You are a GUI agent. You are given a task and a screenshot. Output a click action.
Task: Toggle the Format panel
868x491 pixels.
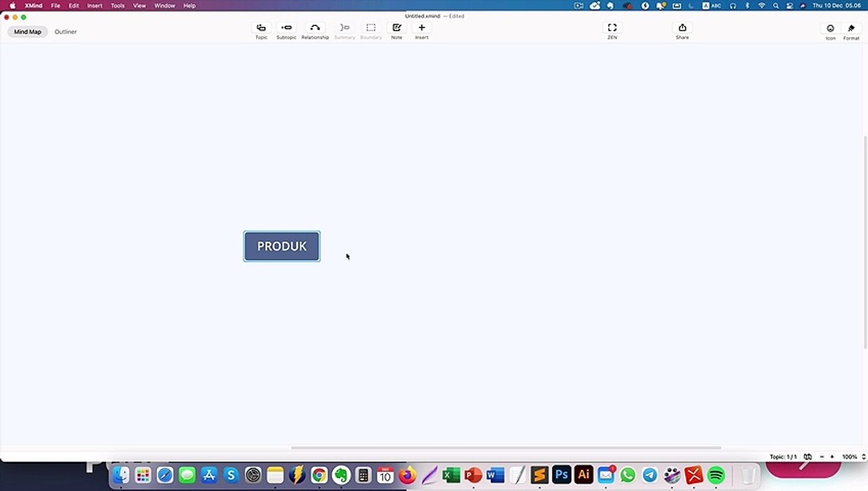click(851, 31)
